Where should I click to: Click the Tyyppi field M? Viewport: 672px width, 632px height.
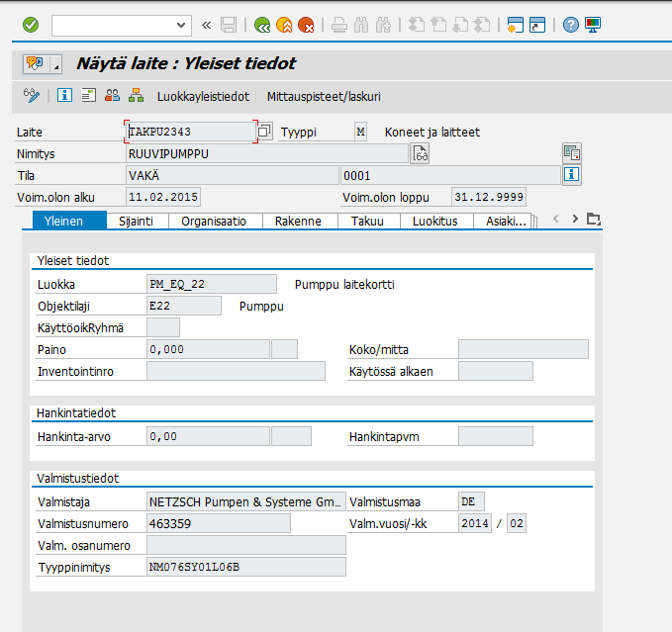[x=361, y=132]
